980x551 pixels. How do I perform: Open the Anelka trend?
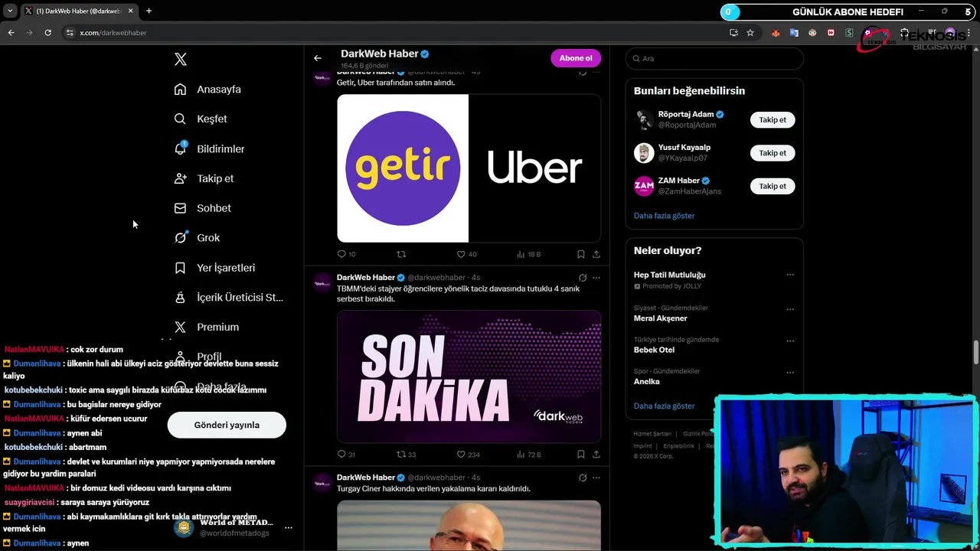[x=647, y=381]
